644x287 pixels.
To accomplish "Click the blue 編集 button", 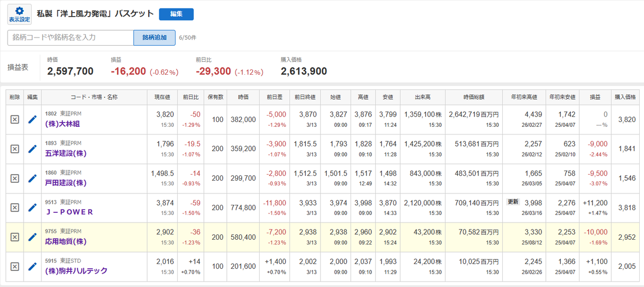I will click(177, 14).
